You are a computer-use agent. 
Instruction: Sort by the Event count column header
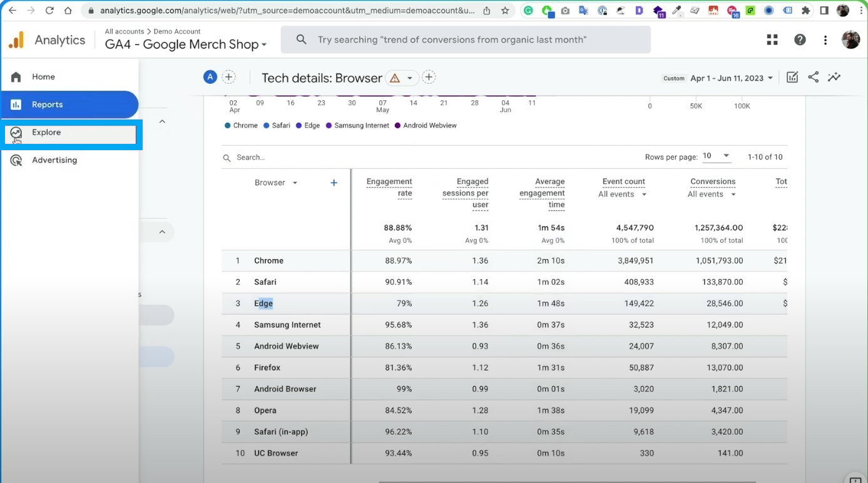pyautogui.click(x=624, y=181)
